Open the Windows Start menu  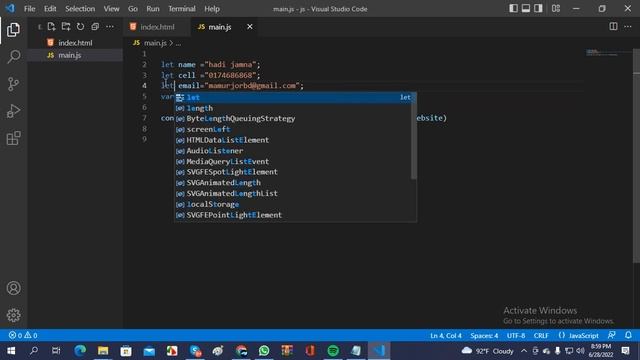(x=11, y=351)
